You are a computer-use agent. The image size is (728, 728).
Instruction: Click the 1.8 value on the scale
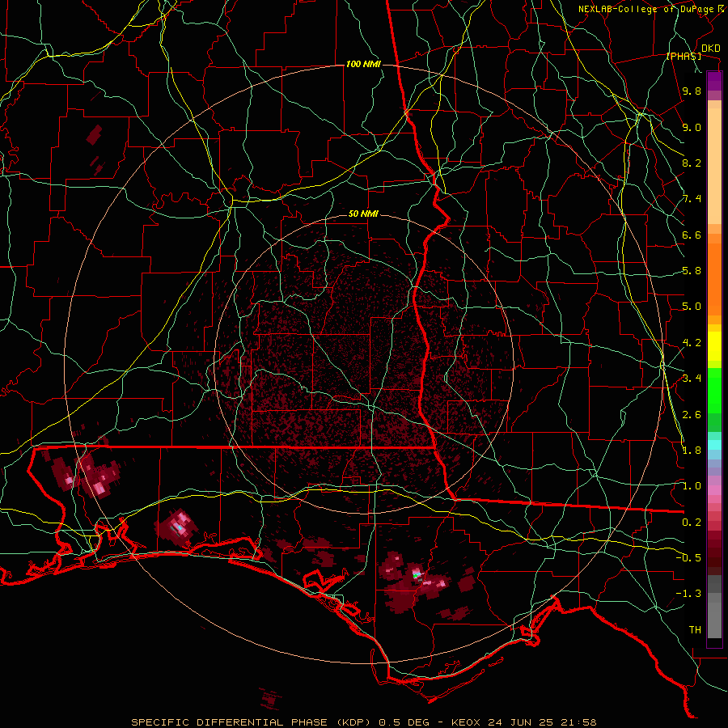[x=692, y=451]
